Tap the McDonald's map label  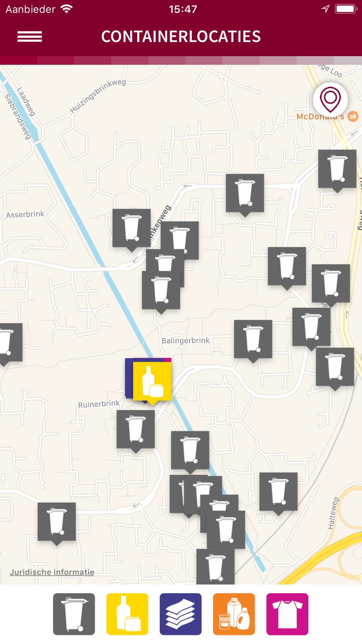320,117
